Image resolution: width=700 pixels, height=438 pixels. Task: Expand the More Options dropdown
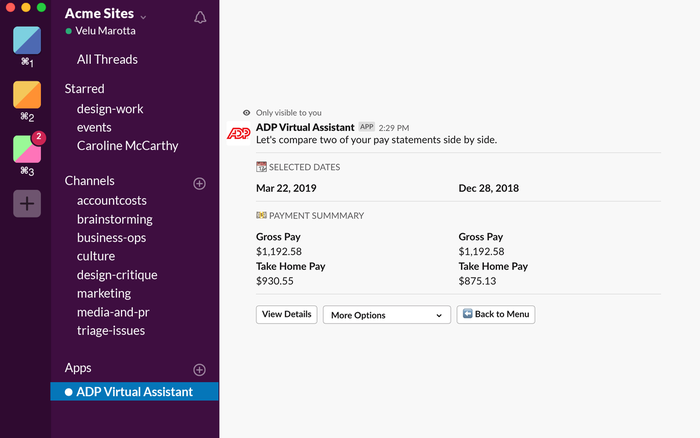(387, 315)
